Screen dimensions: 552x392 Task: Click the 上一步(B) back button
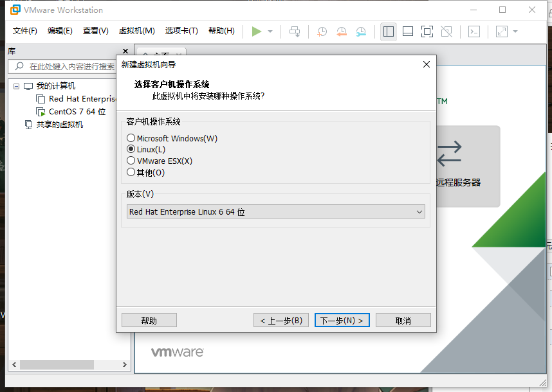(281, 320)
